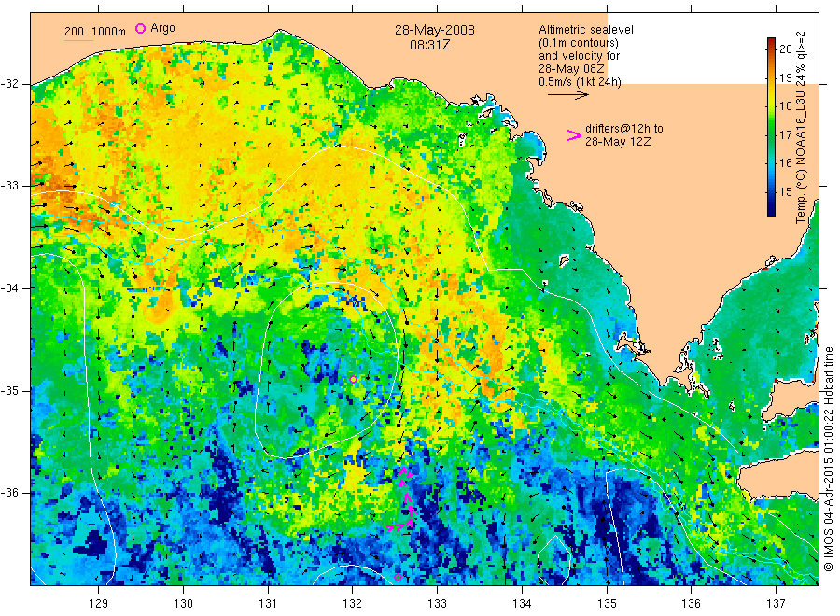Click the 'Altimetric sealevel' caption
This screenshot has width=840, height=616.
point(586,30)
